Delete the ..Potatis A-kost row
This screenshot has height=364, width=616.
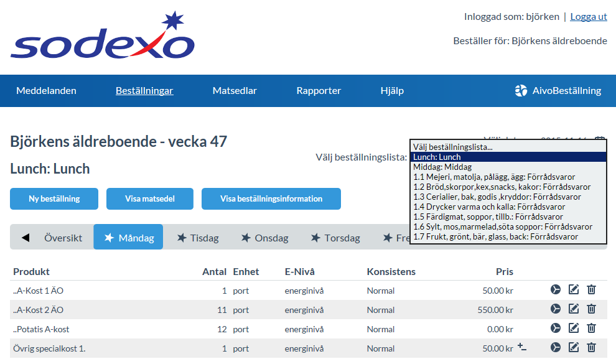click(591, 329)
